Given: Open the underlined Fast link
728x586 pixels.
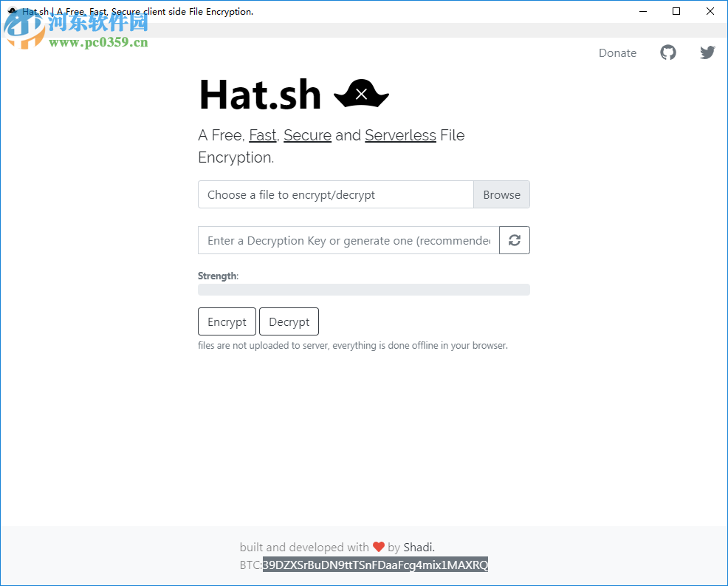Looking at the screenshot, I should tap(262, 135).
